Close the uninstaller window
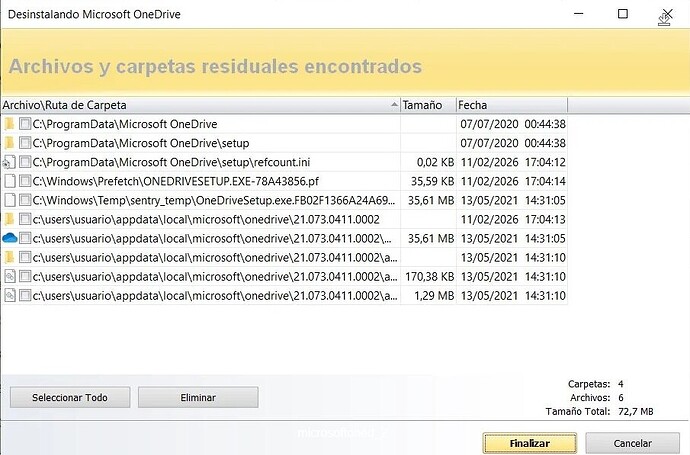 click(x=668, y=14)
